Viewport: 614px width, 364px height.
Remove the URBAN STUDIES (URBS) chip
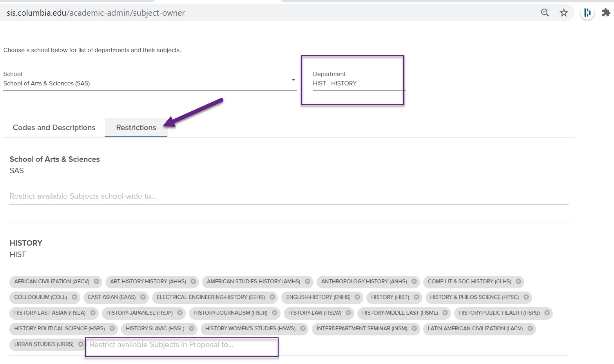(81, 344)
